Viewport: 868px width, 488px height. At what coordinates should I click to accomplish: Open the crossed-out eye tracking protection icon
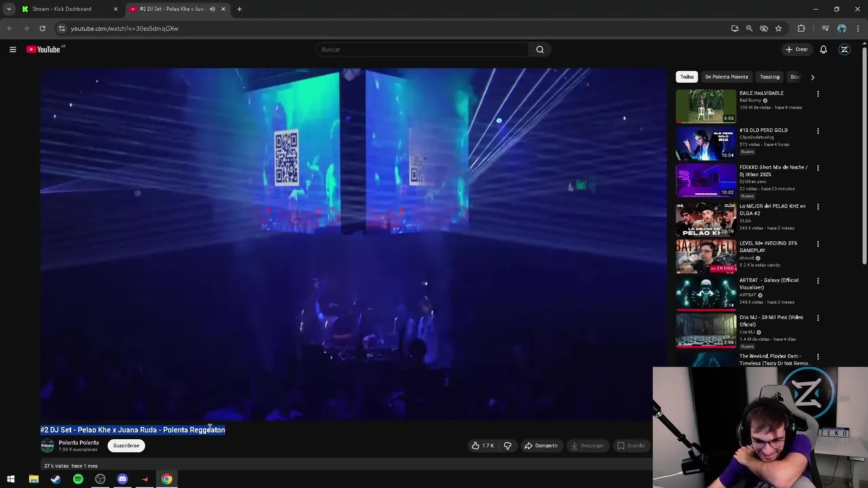764,28
